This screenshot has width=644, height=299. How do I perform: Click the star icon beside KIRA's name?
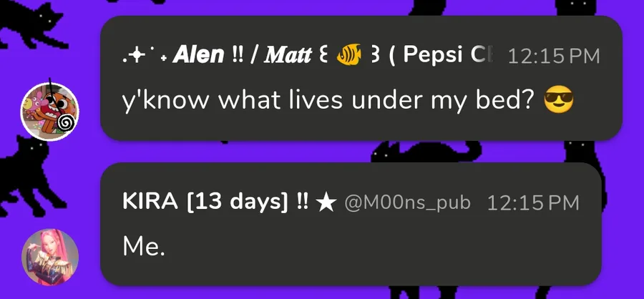point(326,203)
